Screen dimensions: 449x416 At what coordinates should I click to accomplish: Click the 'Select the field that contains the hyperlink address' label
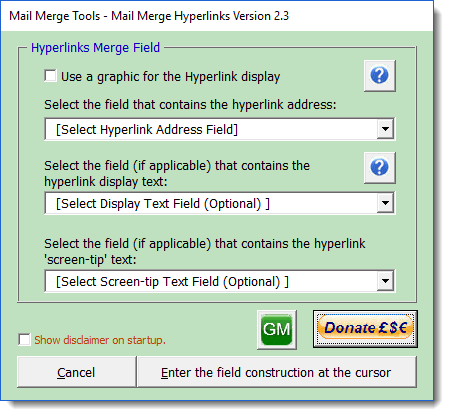coord(190,105)
